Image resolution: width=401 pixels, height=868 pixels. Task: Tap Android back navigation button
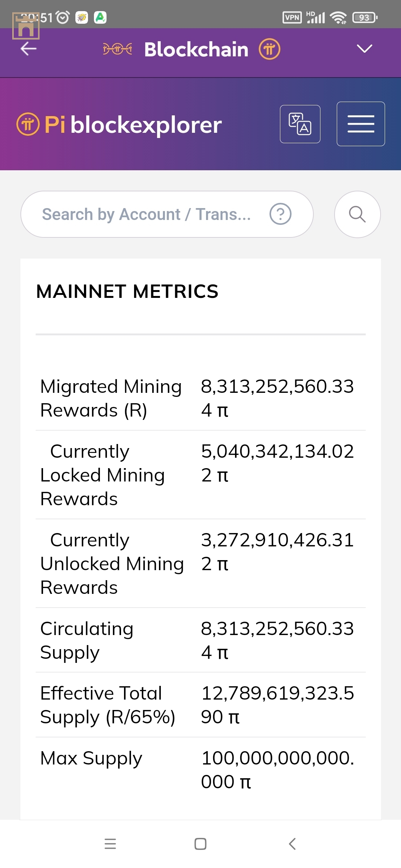[292, 844]
